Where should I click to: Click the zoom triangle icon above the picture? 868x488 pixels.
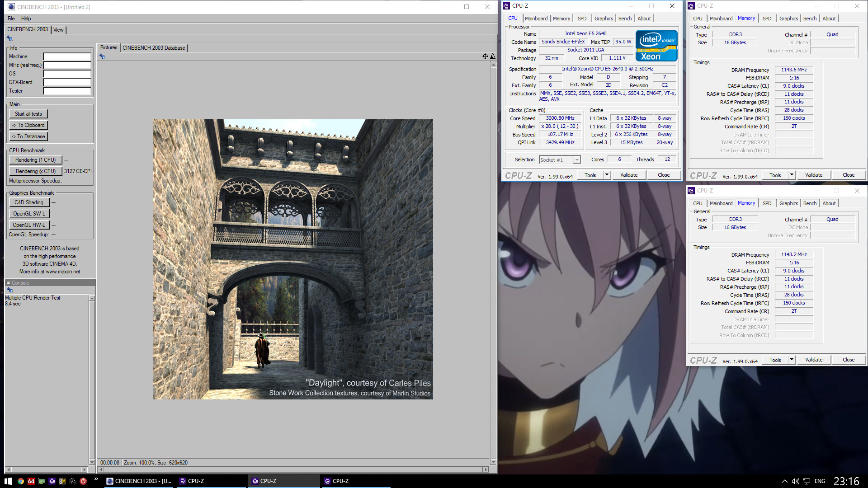pyautogui.click(x=493, y=56)
